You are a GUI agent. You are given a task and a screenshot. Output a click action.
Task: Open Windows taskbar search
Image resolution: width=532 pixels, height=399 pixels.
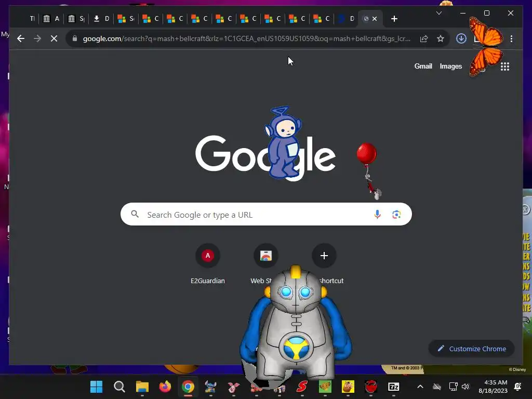click(119, 387)
